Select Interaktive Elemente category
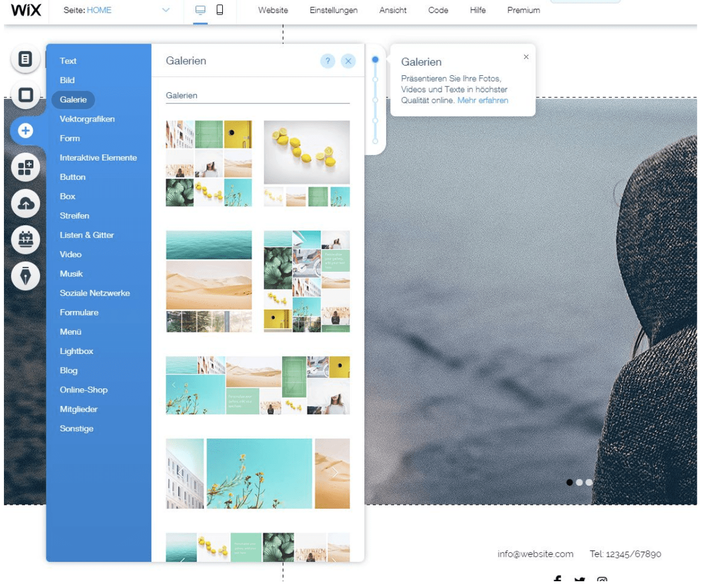Viewport: 708px width, 588px height. point(98,158)
